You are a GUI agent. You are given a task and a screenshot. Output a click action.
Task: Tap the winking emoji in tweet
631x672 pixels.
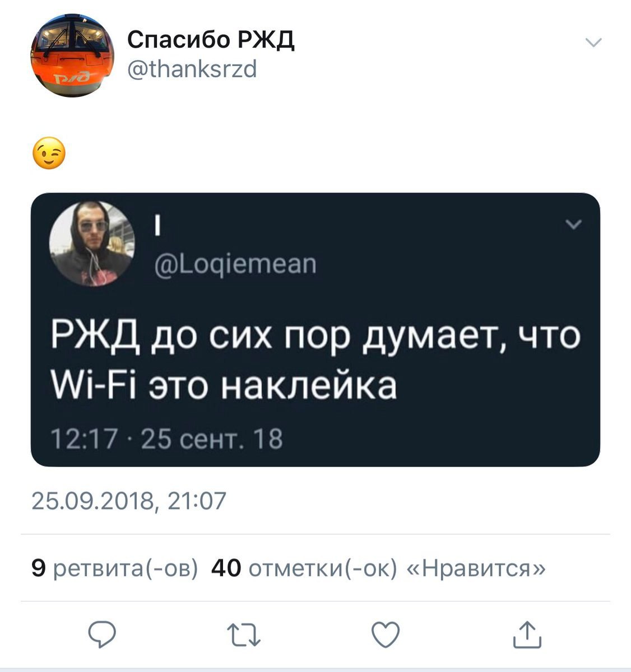(x=49, y=153)
